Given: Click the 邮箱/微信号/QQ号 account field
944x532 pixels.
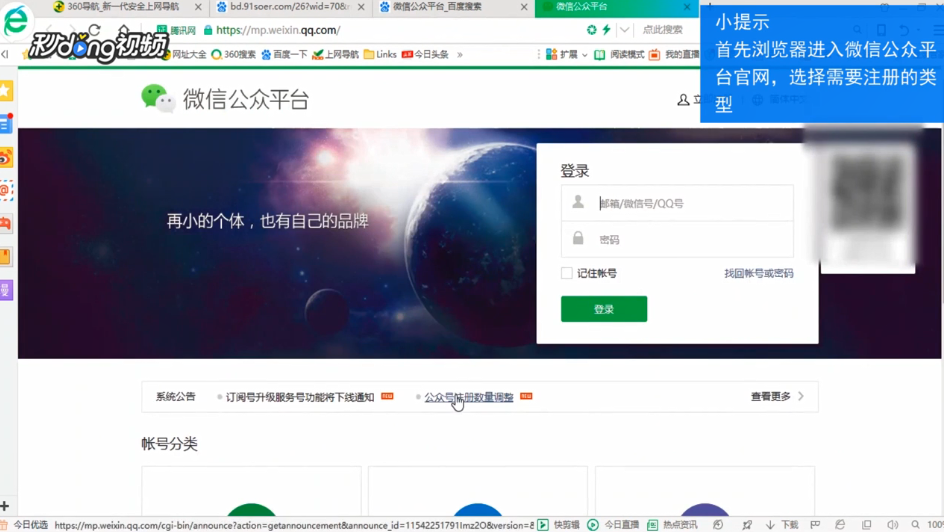Looking at the screenshot, I should [x=677, y=203].
